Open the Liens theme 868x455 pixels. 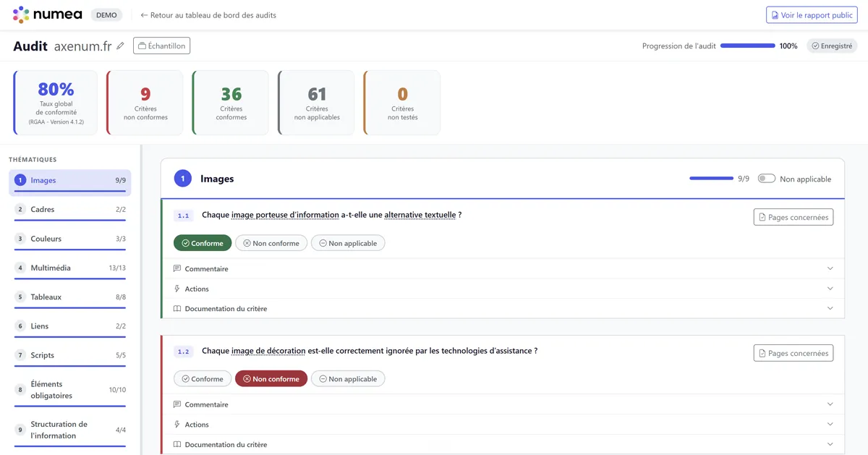pos(70,326)
